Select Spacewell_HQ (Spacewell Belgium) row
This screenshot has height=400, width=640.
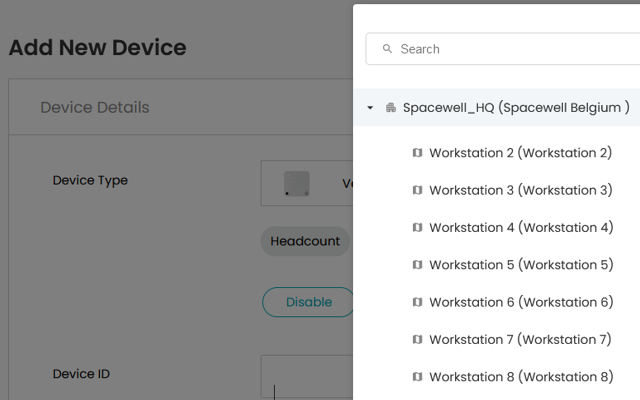tap(496, 107)
